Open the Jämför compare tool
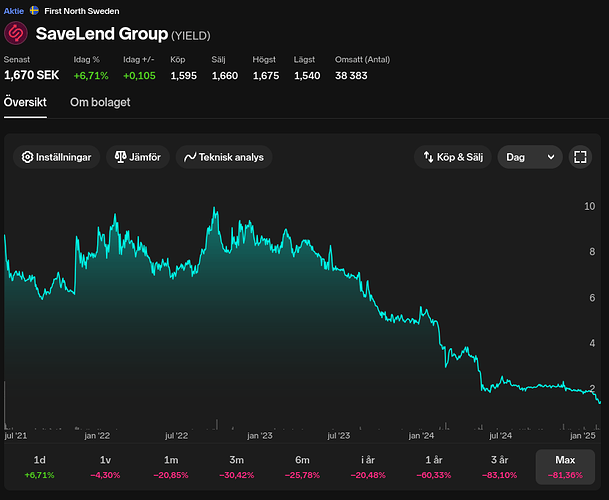This screenshot has height=500, width=609. coord(137,157)
